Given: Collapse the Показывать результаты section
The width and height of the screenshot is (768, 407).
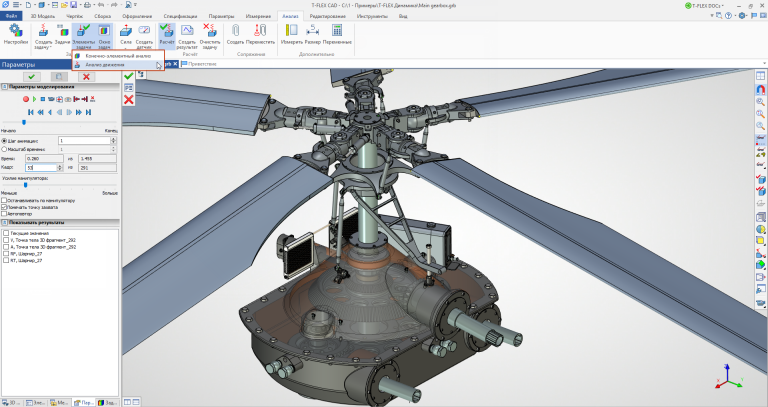Looking at the screenshot, I should point(4,223).
